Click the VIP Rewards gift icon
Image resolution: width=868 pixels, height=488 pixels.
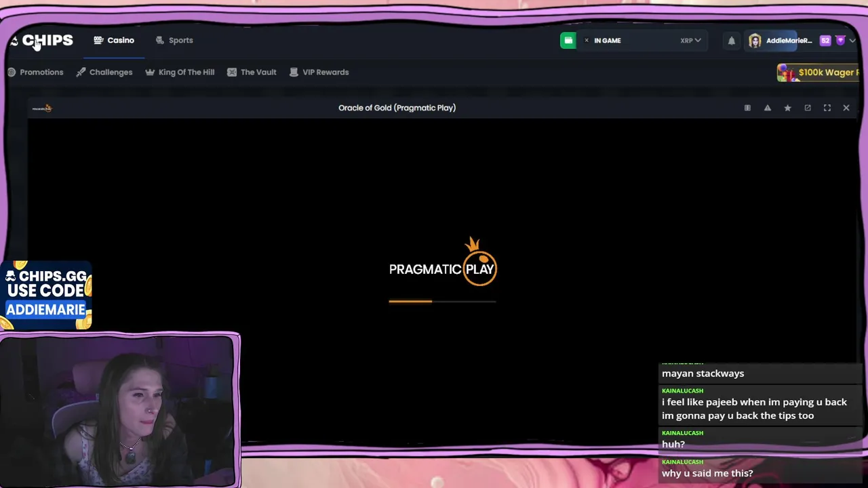pyautogui.click(x=294, y=72)
